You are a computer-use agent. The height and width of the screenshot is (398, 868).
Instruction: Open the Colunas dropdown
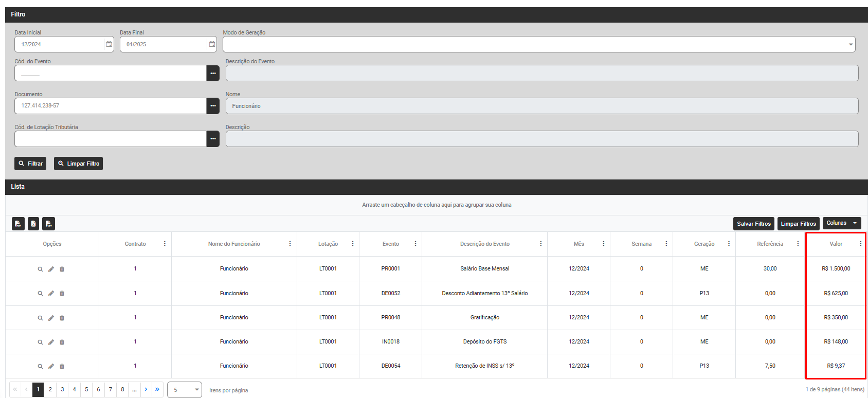click(x=842, y=223)
